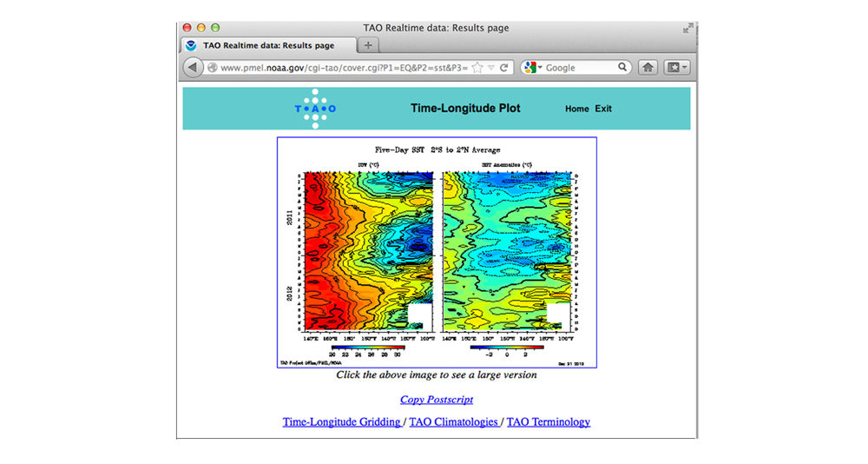Click the search magnifying glass icon
Screen dimensions: 868x464
coord(622,68)
